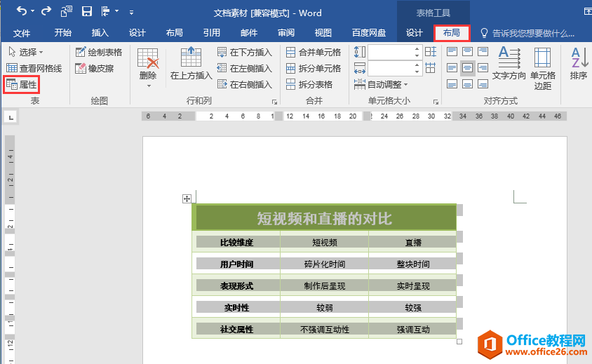Click the 实时呈现 cell

tap(412, 286)
